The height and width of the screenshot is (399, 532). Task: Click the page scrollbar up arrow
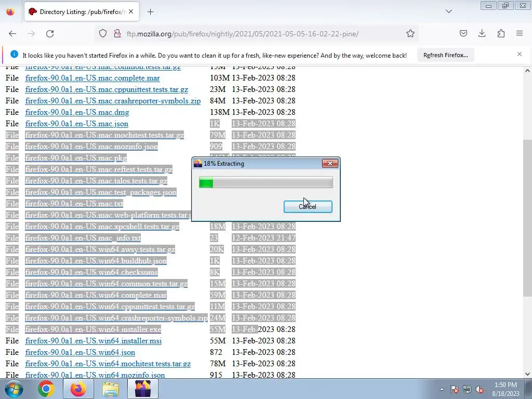527,71
